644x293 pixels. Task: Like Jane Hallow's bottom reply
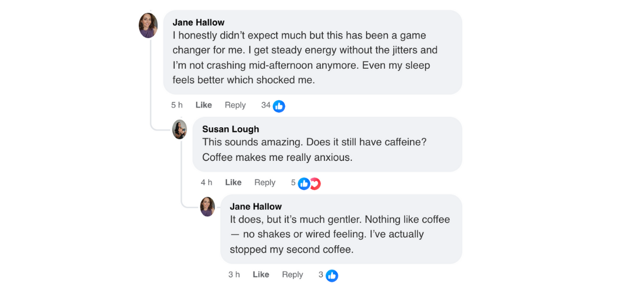pyautogui.click(x=261, y=274)
